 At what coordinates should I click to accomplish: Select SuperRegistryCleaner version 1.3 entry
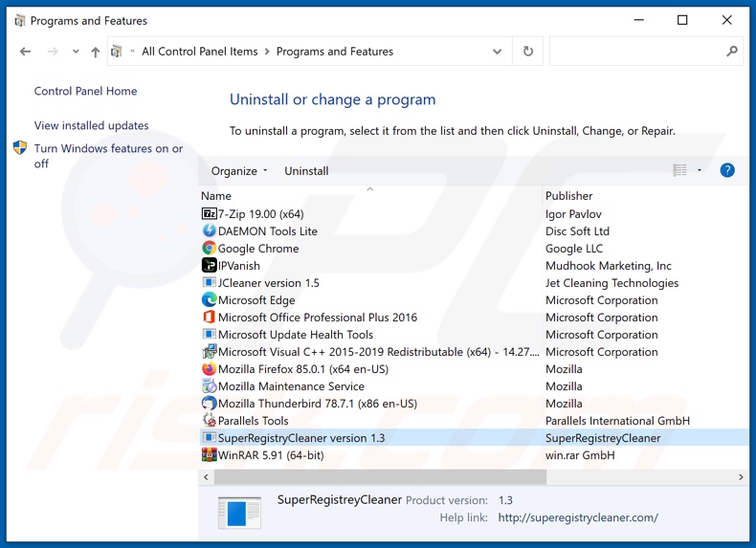point(301,438)
